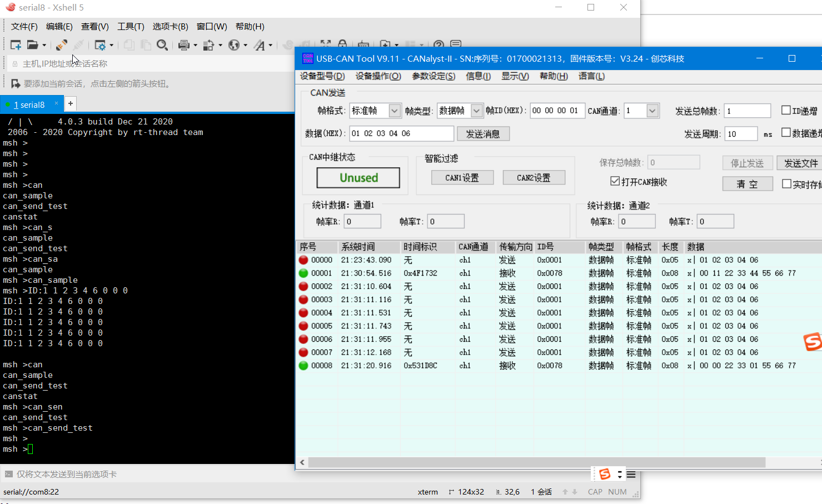Viewport: 822px width, 504px height.
Task: Click the 系统时间 column header
Action: [x=369, y=247]
